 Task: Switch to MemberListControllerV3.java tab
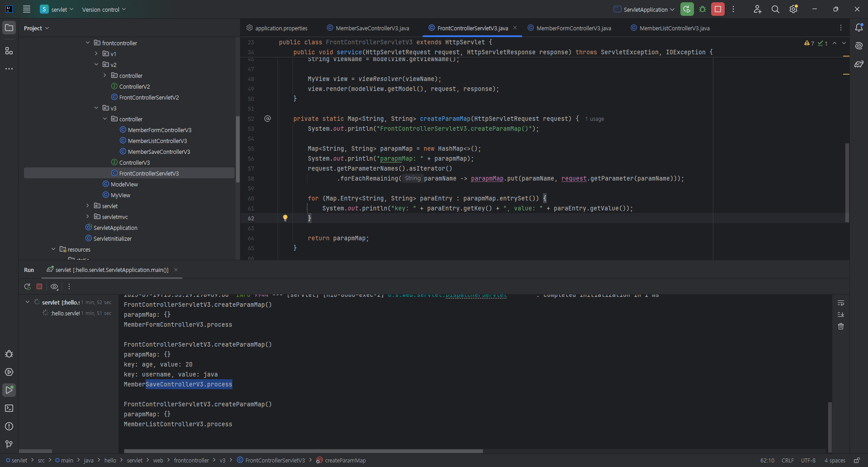coord(670,28)
